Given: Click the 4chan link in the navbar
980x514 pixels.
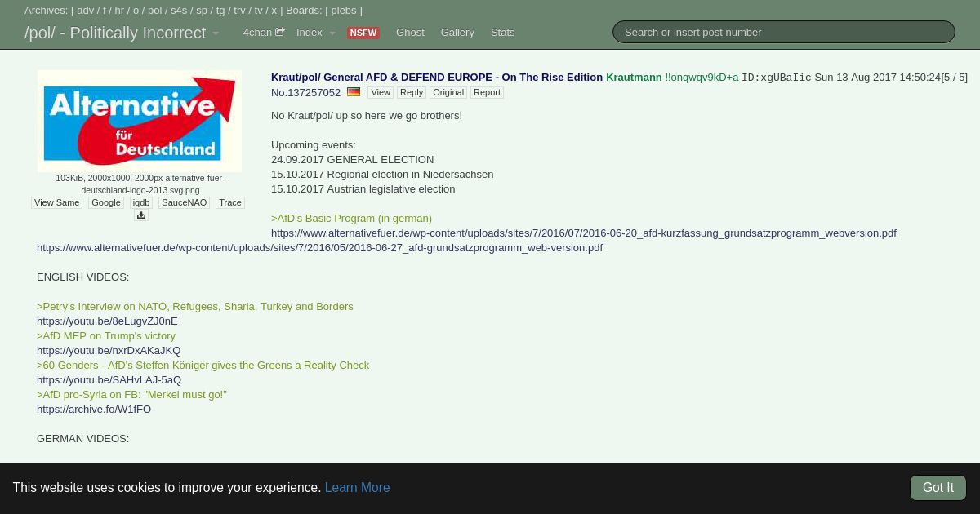Looking at the screenshot, I should [x=257, y=33].
